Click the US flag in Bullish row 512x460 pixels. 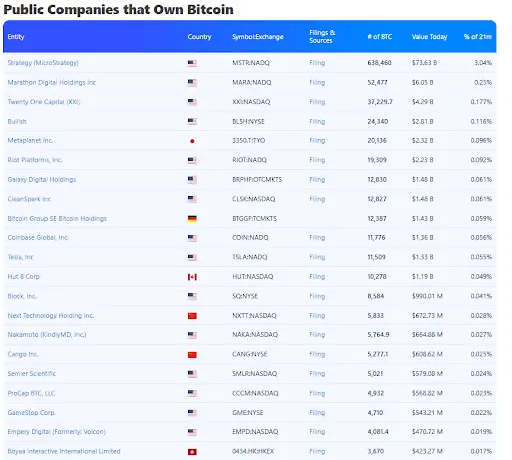(x=192, y=122)
